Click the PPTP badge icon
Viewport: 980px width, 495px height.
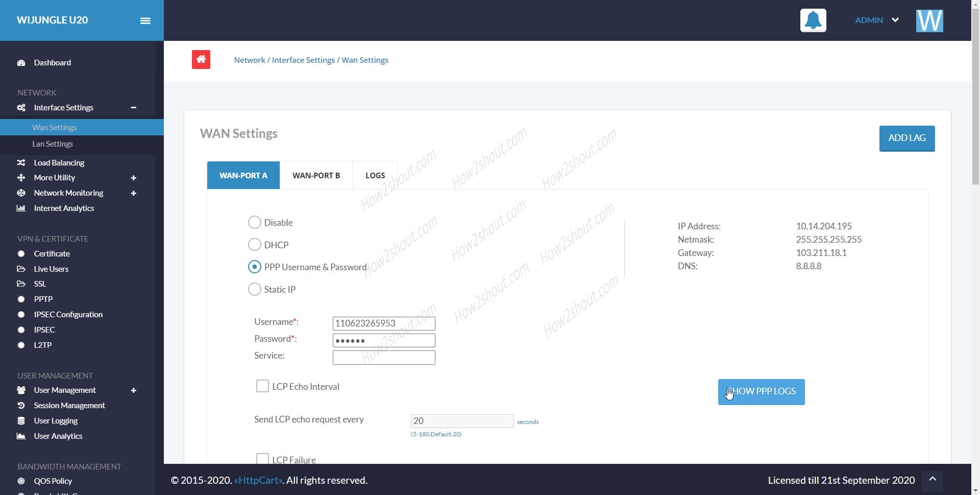point(21,299)
